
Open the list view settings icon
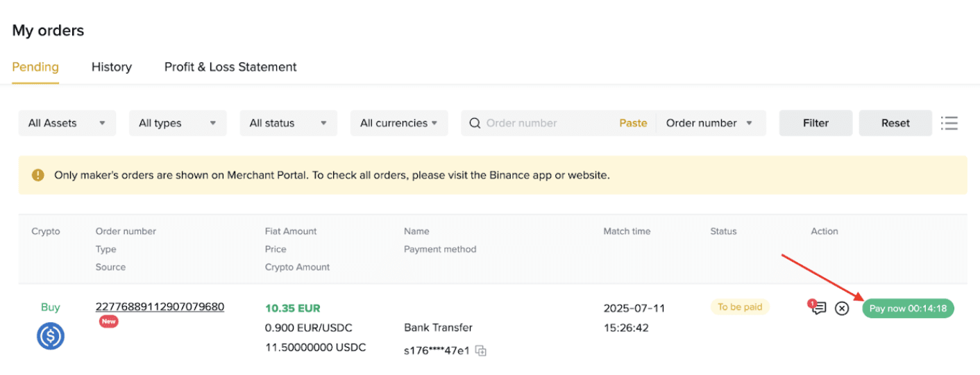coord(949,123)
